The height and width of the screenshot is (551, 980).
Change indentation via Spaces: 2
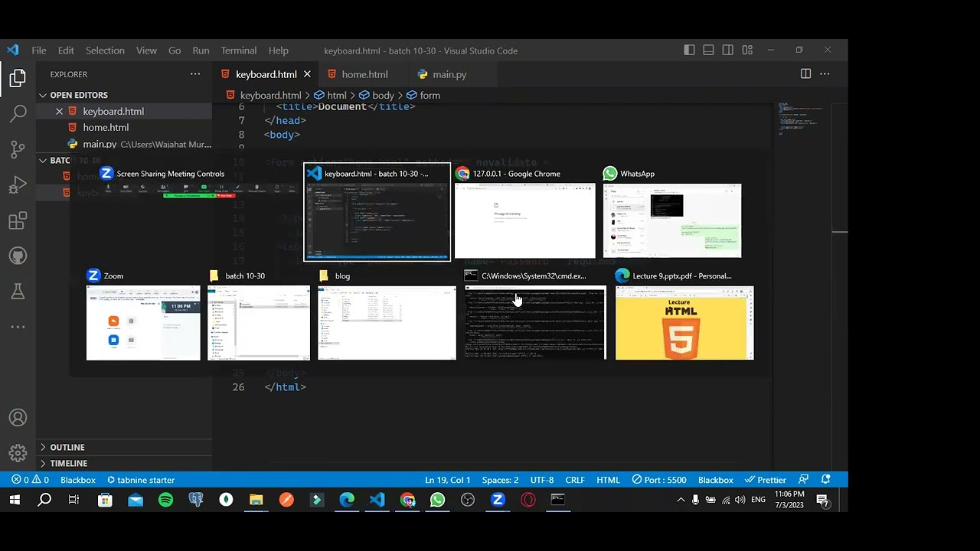tap(500, 480)
